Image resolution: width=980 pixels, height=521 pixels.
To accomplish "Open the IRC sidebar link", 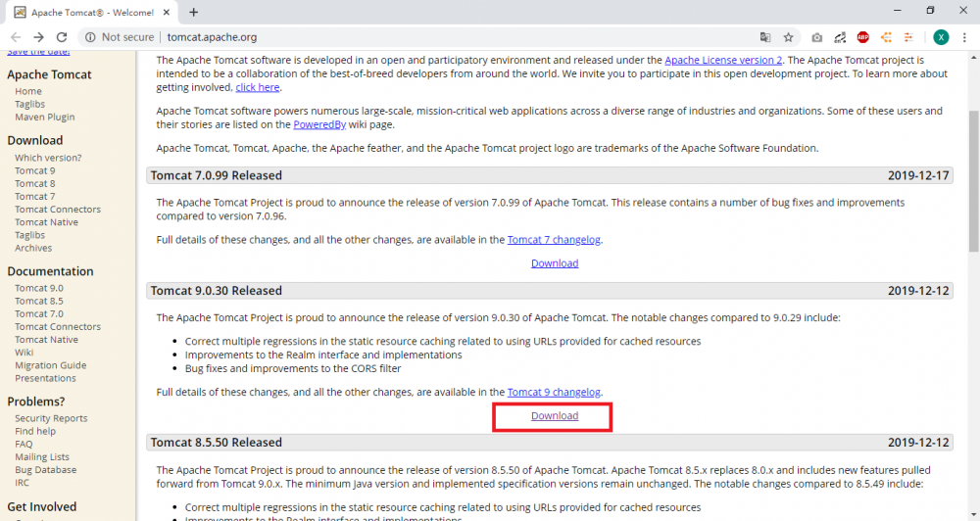I will point(22,483).
